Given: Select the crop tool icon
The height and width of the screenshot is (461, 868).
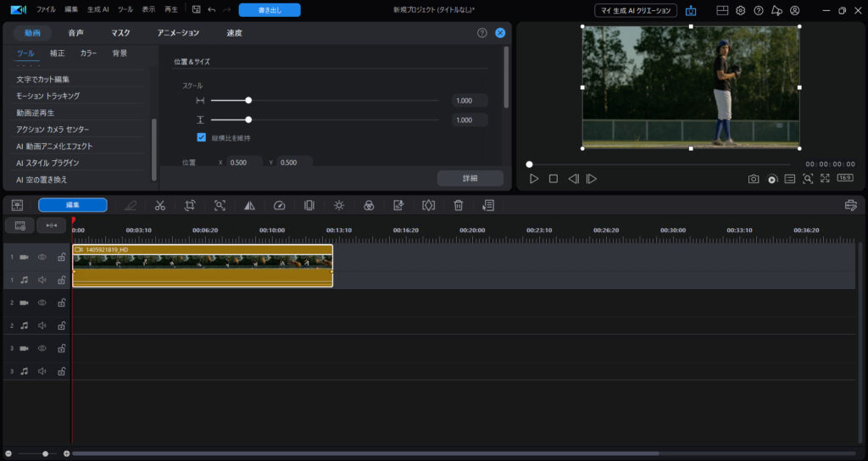Looking at the screenshot, I should coord(190,205).
